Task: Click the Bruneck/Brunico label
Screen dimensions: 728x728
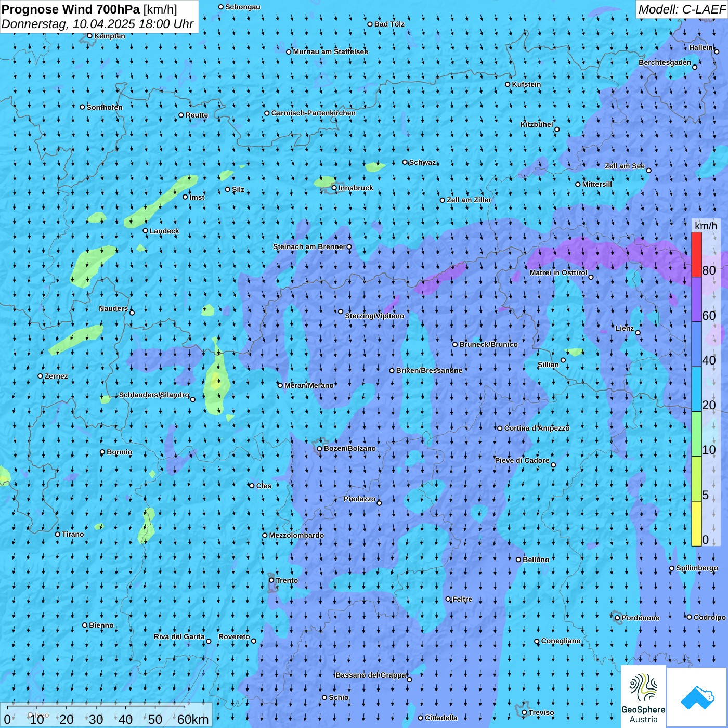Action: (x=488, y=344)
